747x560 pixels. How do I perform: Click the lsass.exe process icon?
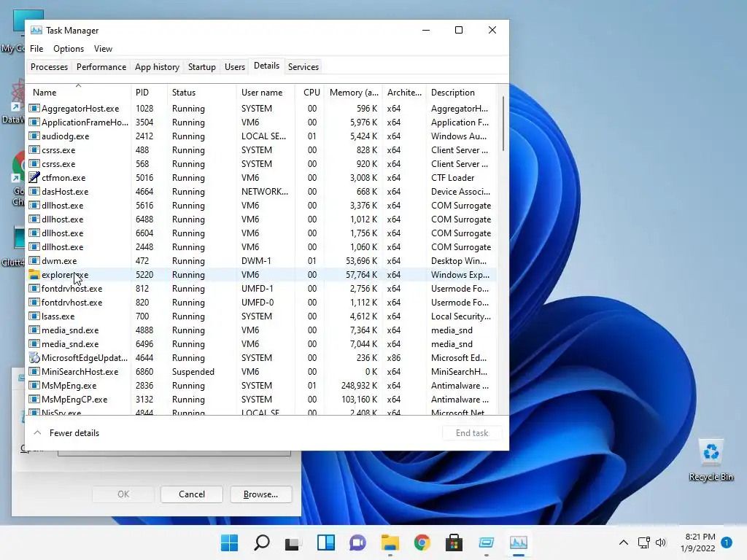click(x=34, y=316)
